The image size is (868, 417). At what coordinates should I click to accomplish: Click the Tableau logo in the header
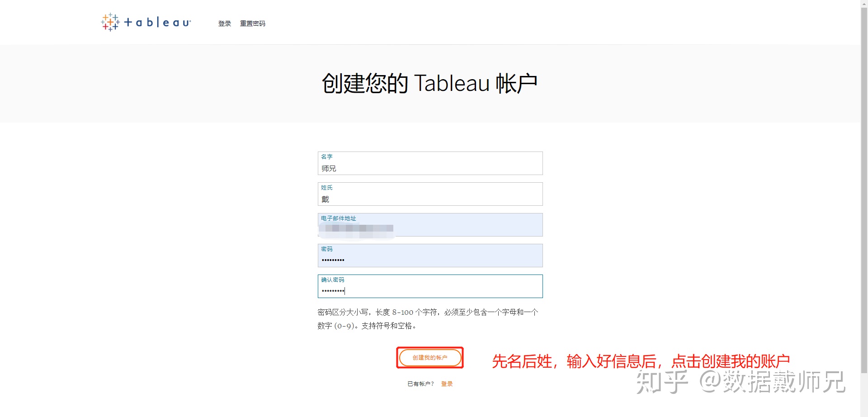(x=146, y=22)
